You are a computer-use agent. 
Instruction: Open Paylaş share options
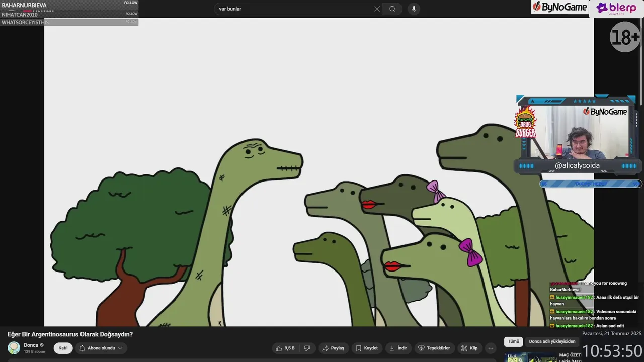coord(333,348)
